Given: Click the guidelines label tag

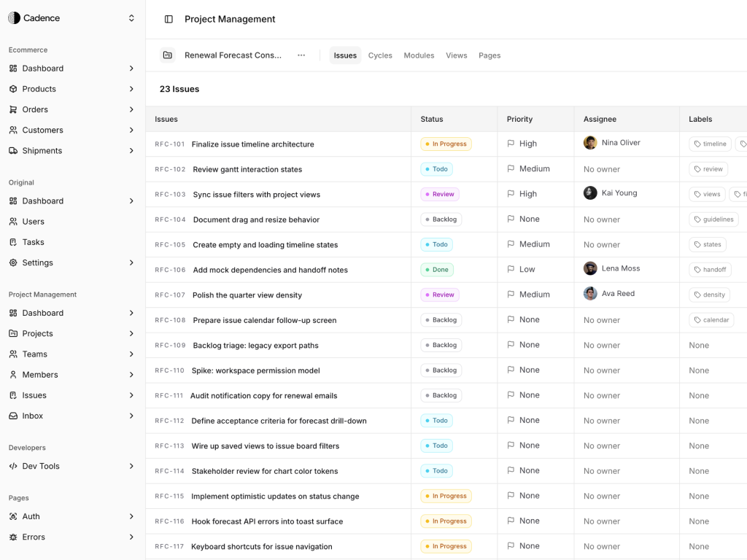Looking at the screenshot, I should pos(713,219).
